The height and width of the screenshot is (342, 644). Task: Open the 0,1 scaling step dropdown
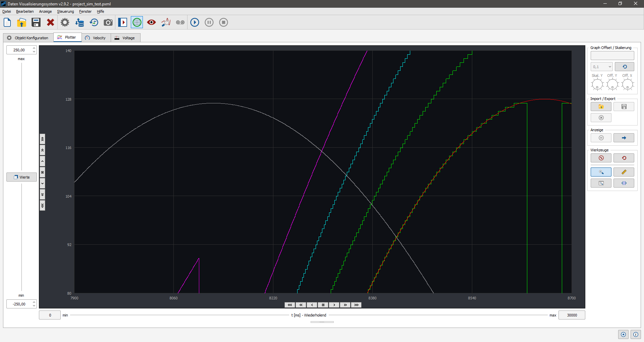pos(602,67)
